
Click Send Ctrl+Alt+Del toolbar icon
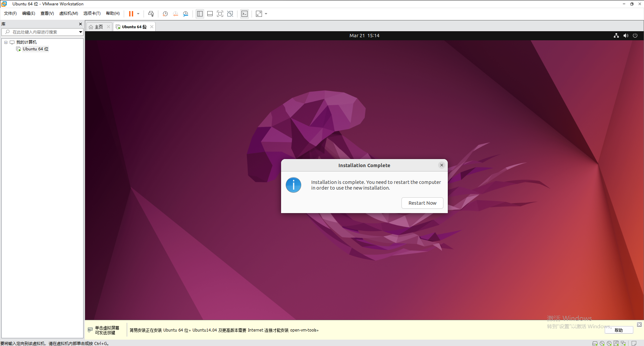point(151,14)
